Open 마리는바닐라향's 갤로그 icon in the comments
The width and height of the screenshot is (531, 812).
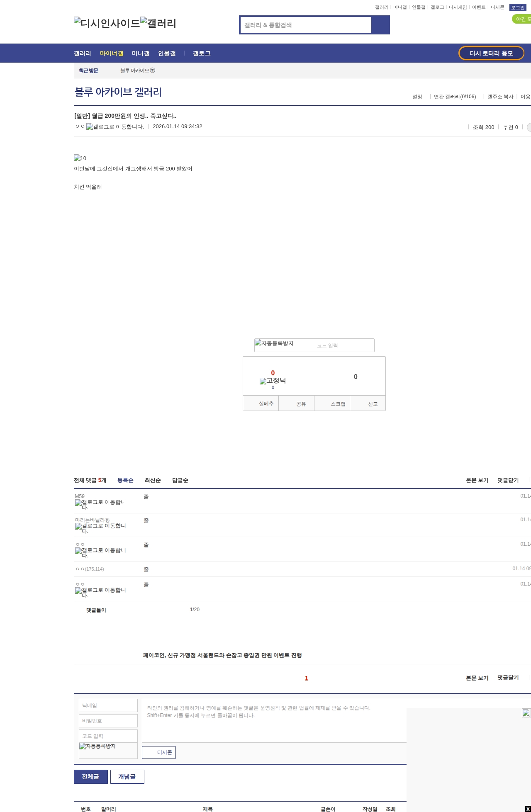pyautogui.click(x=100, y=528)
